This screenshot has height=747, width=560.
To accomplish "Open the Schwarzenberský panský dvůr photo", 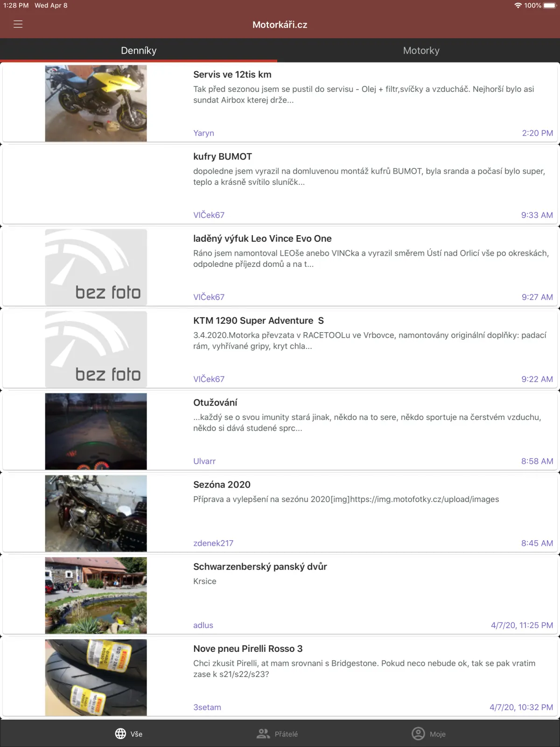I will (96, 595).
